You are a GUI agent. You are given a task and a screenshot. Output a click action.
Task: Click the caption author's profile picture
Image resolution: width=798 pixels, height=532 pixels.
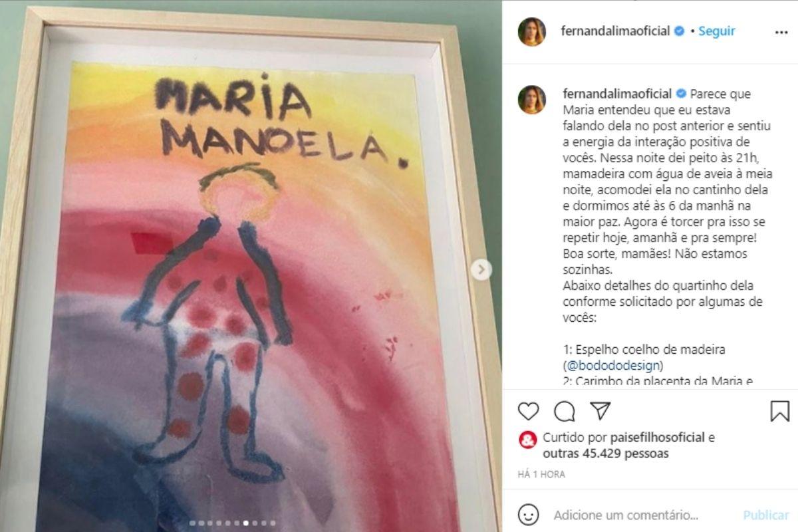(532, 100)
